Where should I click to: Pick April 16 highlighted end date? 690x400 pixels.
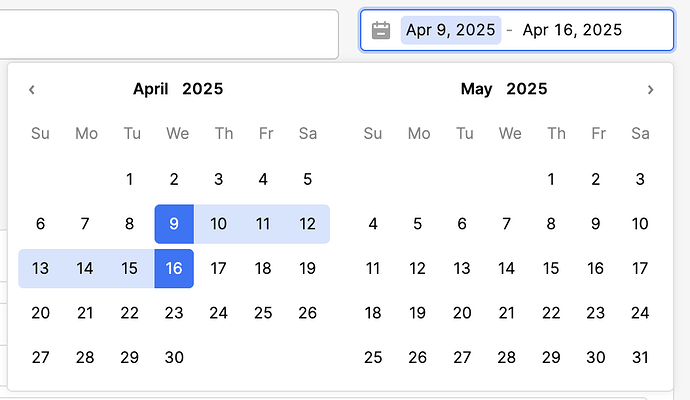click(x=174, y=268)
